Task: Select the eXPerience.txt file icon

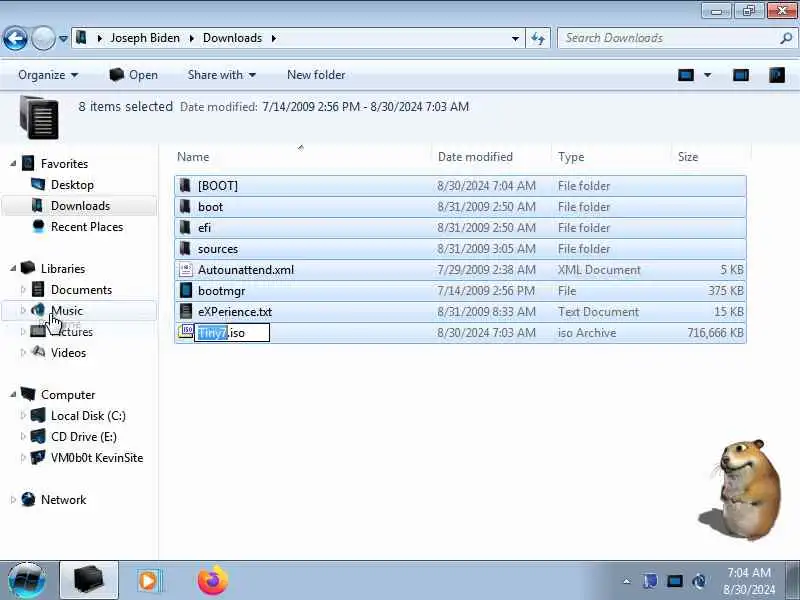Action: [186, 311]
